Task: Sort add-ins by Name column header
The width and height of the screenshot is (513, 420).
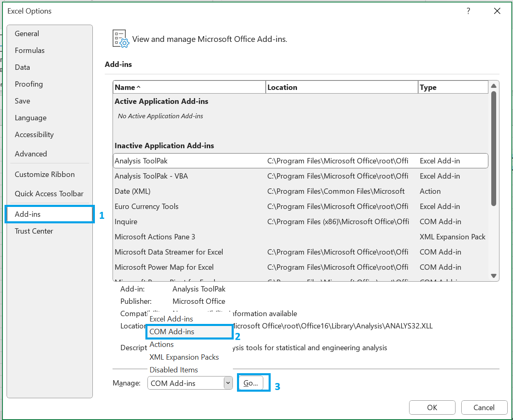Action: 189,87
